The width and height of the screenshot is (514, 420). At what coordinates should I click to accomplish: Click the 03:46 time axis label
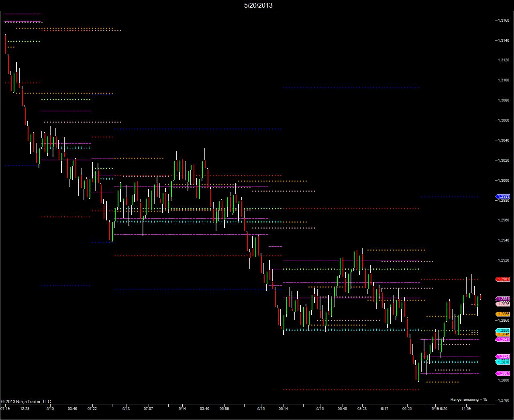click(x=72, y=409)
